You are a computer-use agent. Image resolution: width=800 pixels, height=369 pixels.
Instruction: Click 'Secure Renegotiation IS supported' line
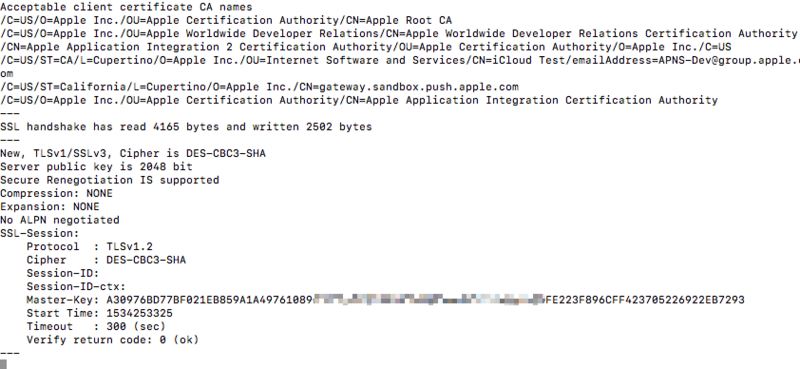[110, 180]
